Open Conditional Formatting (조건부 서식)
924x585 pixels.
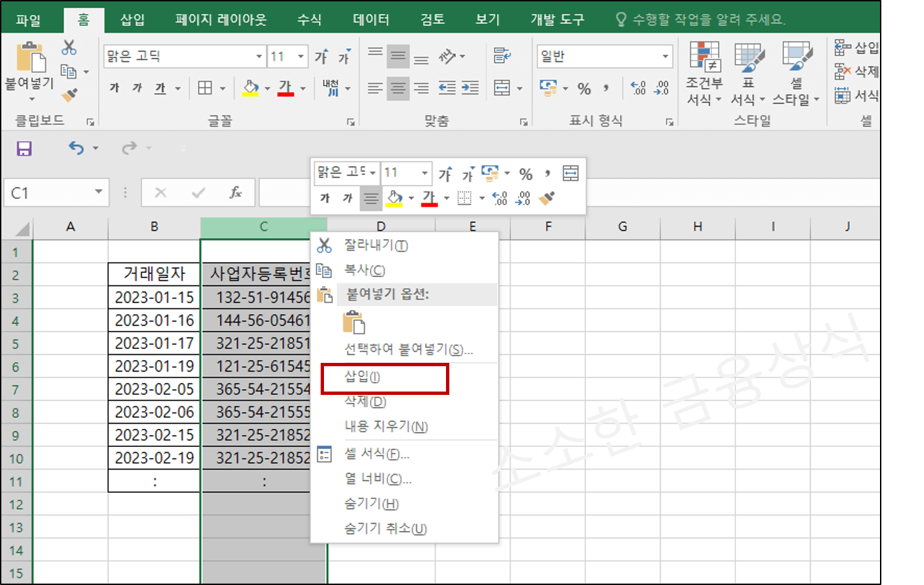[705, 73]
